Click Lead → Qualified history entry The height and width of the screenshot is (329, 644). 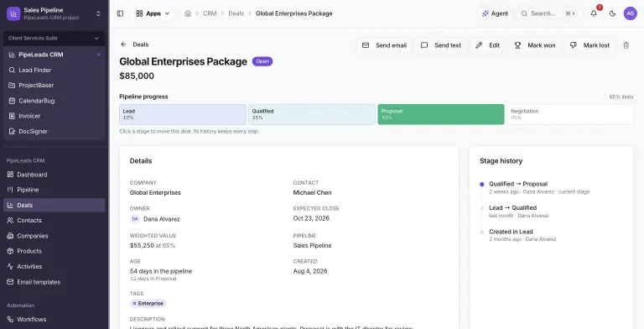pos(512,207)
